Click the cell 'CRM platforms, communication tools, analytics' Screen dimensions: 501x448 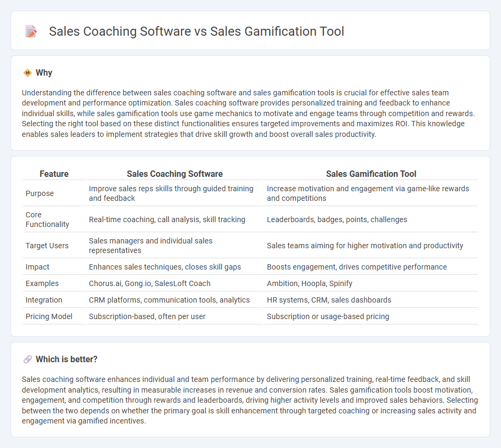(175, 300)
